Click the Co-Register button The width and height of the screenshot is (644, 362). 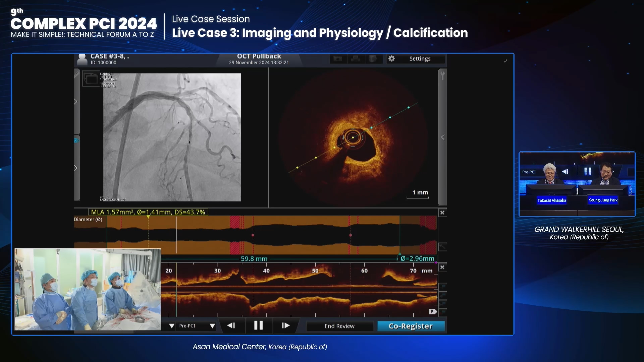point(411,326)
